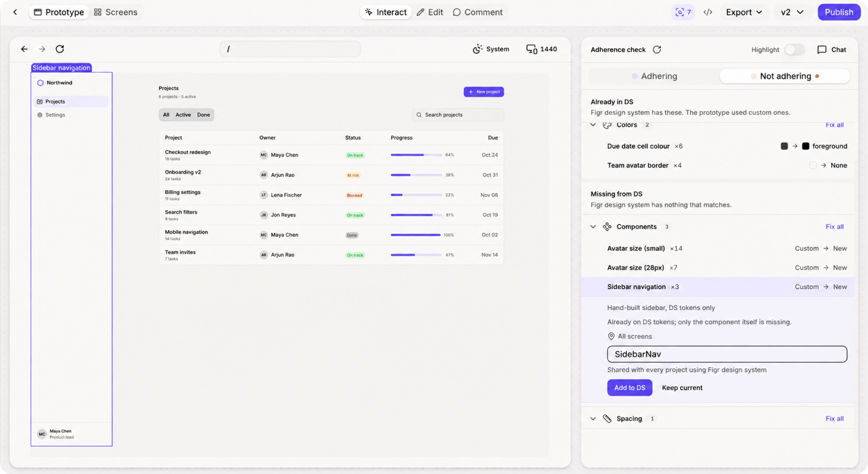Click the foreground colour swatch
This screenshot has height=474, width=868.
click(x=805, y=146)
